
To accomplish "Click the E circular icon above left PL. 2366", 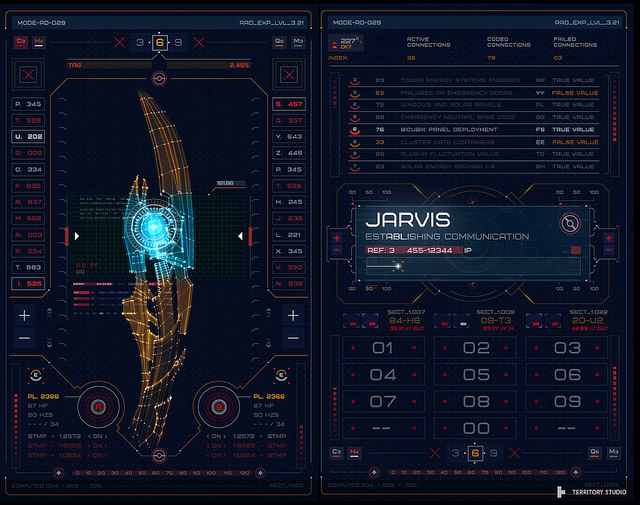I will (36, 375).
